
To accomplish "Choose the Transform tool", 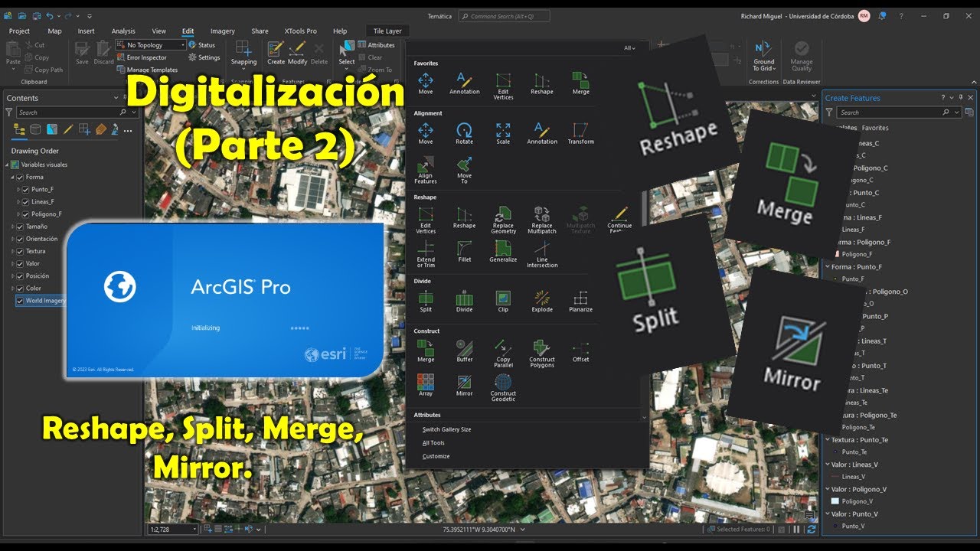I will [580, 133].
